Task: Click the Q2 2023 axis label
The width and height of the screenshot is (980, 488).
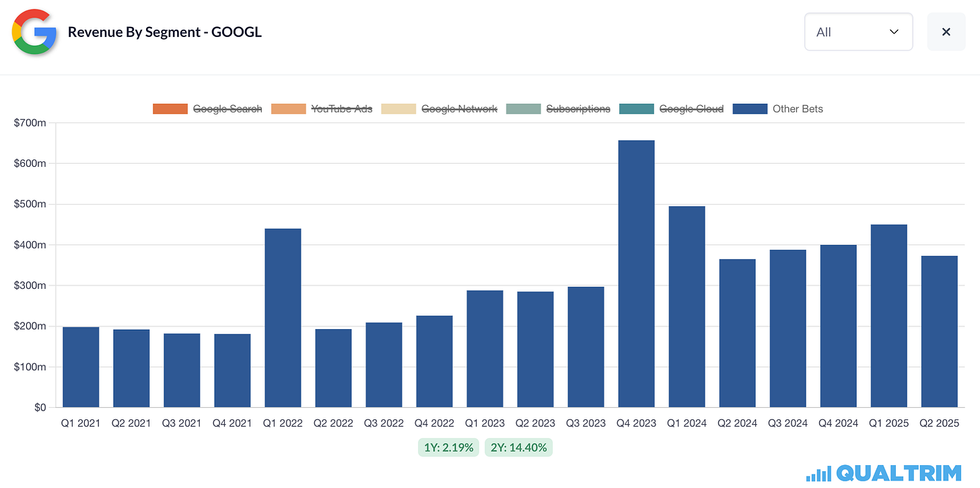Action: coord(535,423)
